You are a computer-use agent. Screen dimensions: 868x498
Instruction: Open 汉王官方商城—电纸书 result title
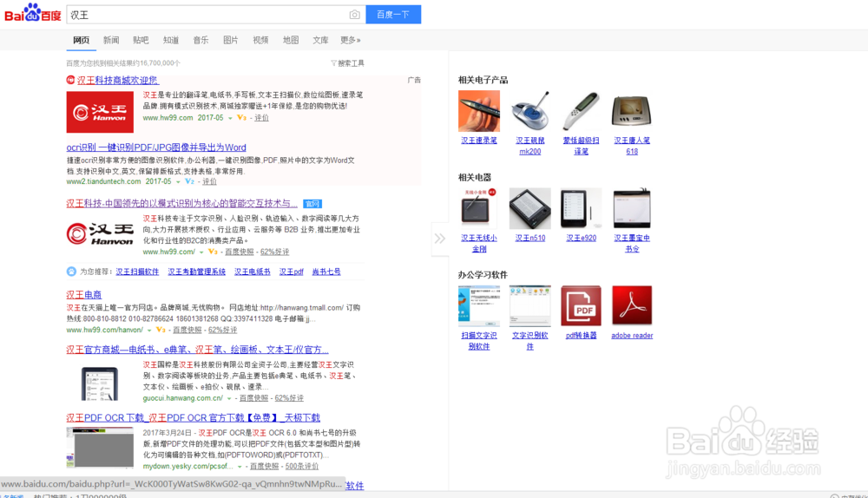(197, 350)
